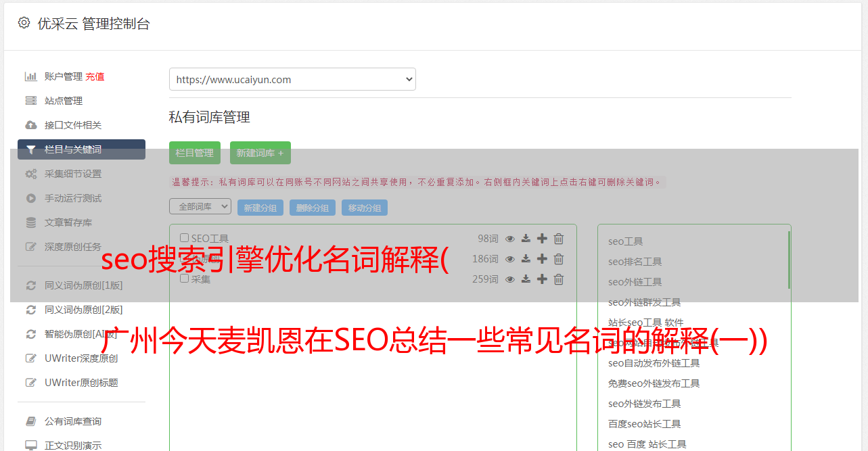This screenshot has height=451, width=868.
Task: Click the 删除分组 button
Action: coord(313,208)
